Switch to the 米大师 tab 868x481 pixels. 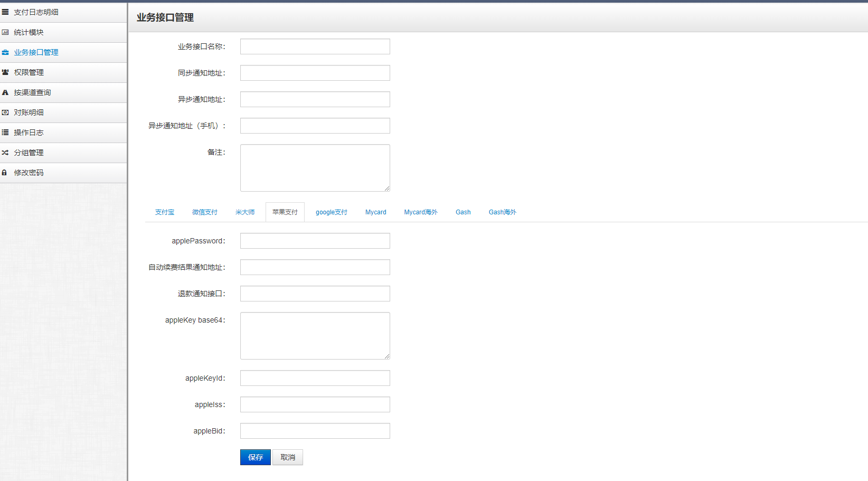tap(245, 212)
